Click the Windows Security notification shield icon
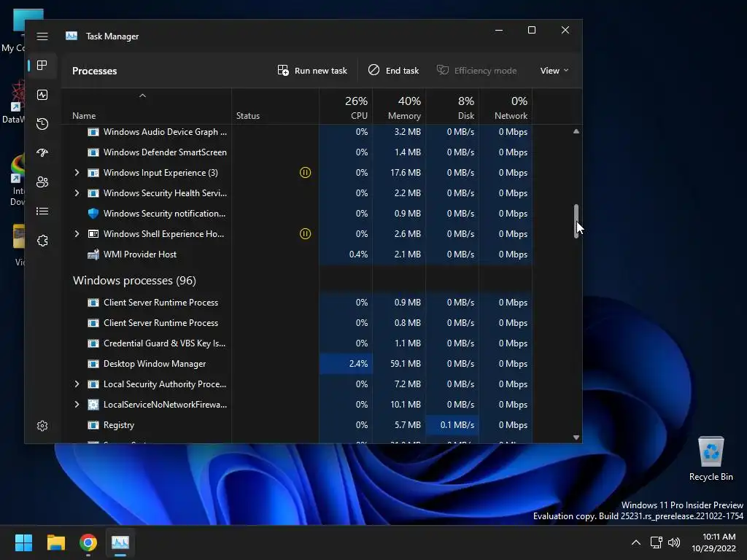The width and height of the screenshot is (747, 560). tap(93, 214)
